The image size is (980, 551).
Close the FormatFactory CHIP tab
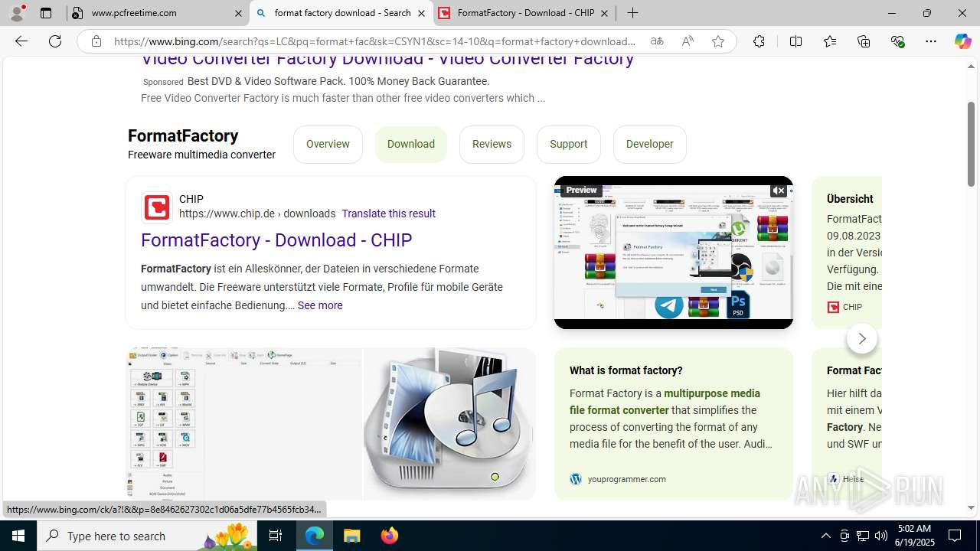[604, 13]
